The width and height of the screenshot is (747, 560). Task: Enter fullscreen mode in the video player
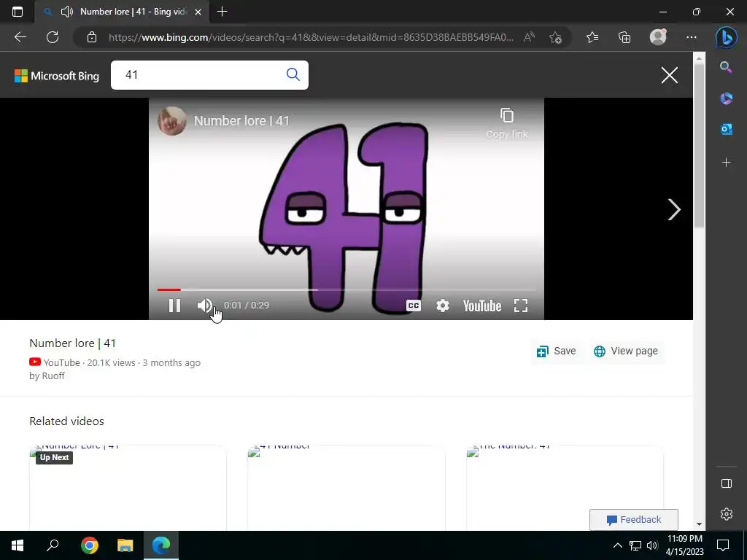point(521,306)
